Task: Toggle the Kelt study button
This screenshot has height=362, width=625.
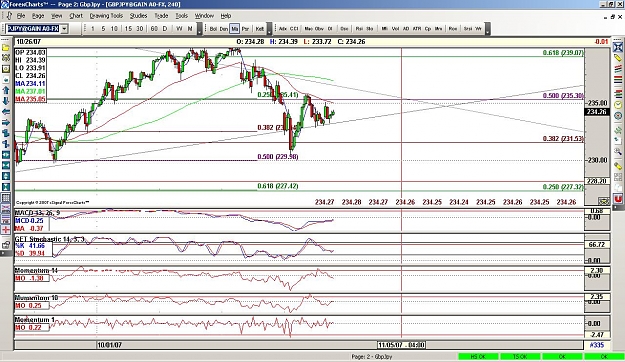Action: [x=259, y=29]
